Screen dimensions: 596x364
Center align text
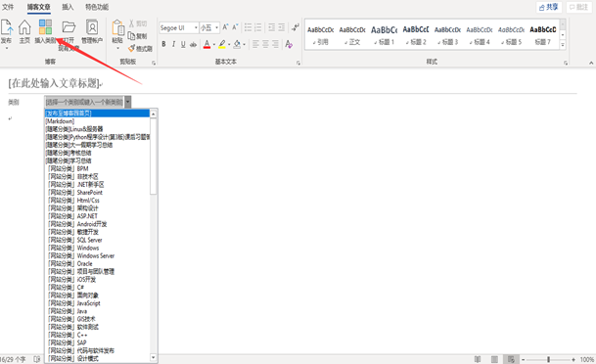tap(265, 44)
